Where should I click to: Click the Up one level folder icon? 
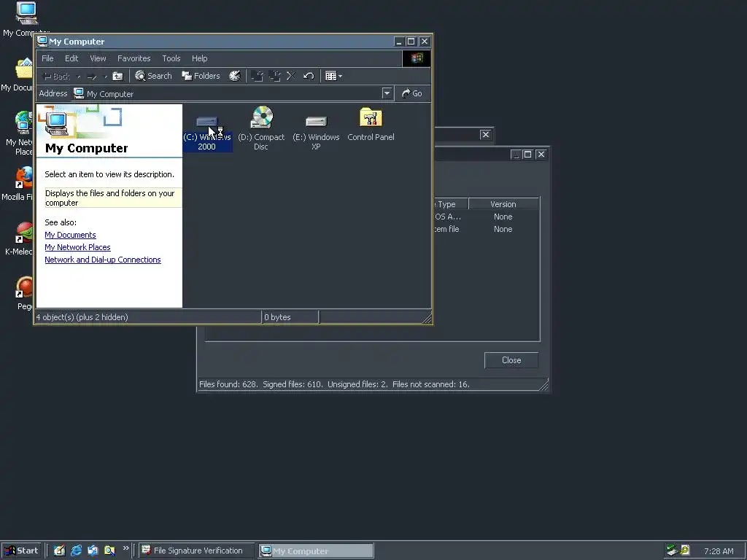[117, 76]
